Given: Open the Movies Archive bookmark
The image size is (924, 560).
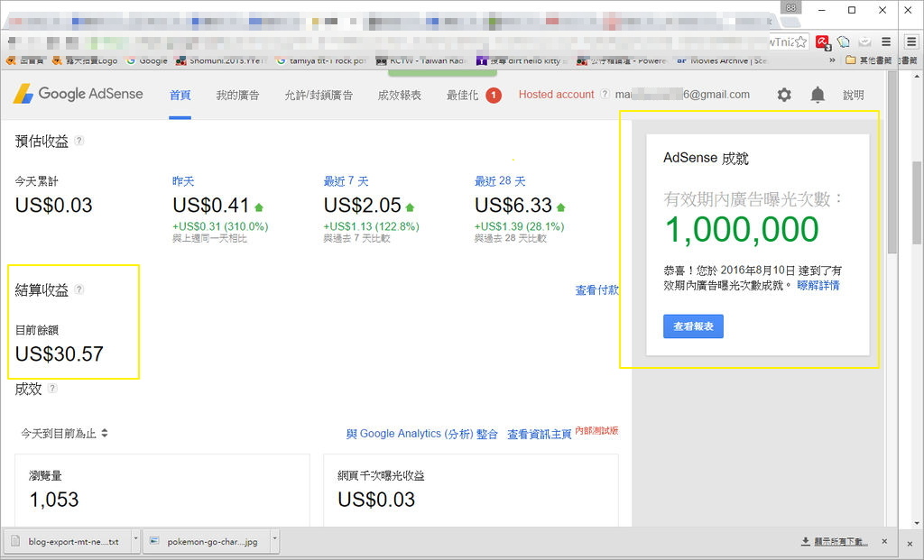Looking at the screenshot, I should point(722,60).
